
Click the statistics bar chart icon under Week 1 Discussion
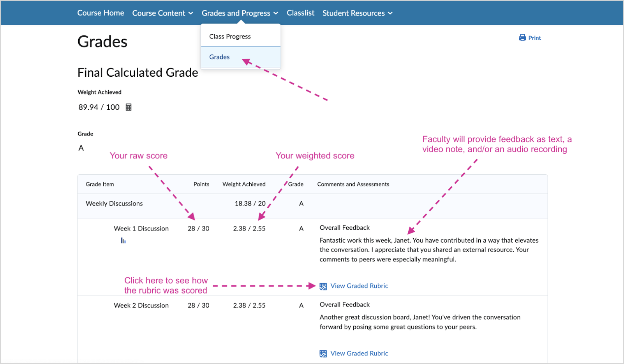123,241
